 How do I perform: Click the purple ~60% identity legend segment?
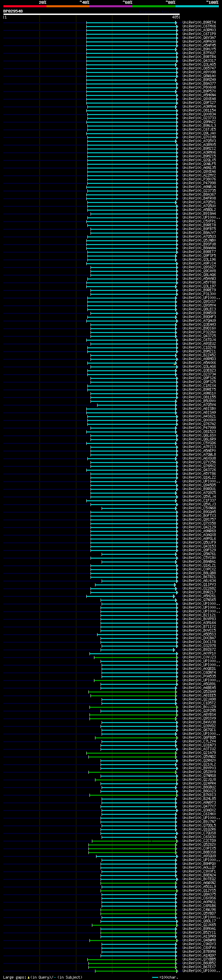pos(111,6)
